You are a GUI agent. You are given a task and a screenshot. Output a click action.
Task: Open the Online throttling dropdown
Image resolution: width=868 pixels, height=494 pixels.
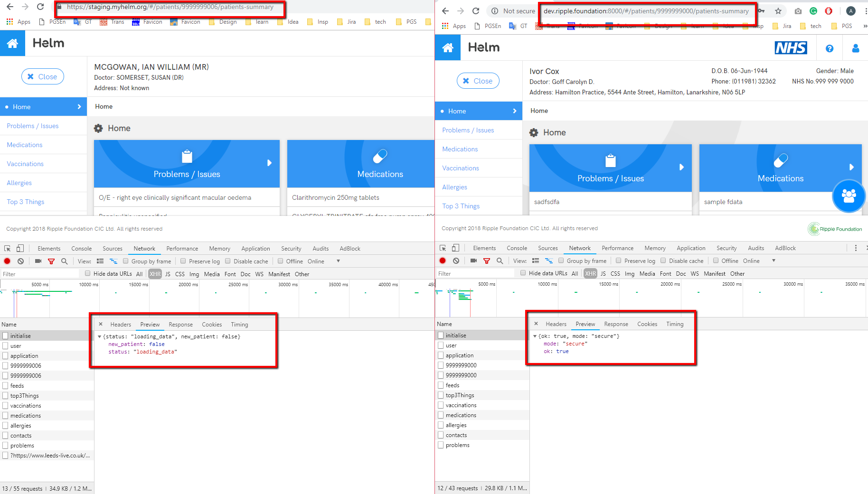coord(338,261)
